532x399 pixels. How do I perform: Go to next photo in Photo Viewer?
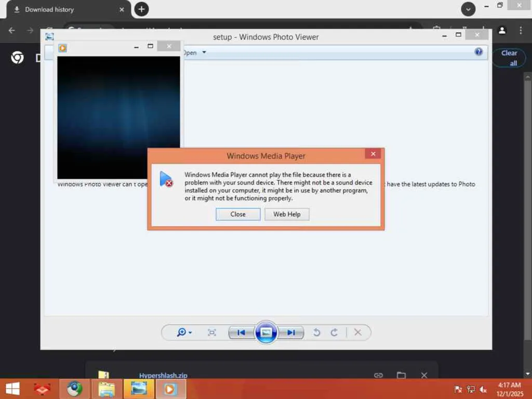(x=291, y=332)
